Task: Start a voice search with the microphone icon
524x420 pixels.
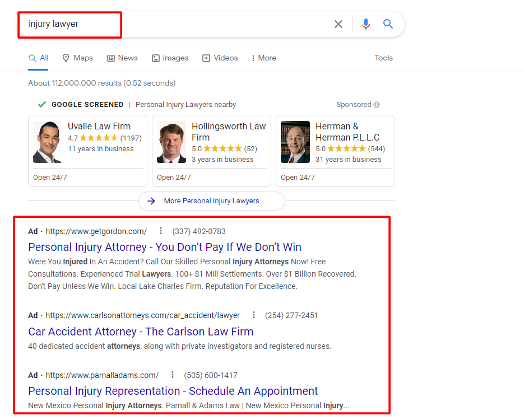Action: 365,24
